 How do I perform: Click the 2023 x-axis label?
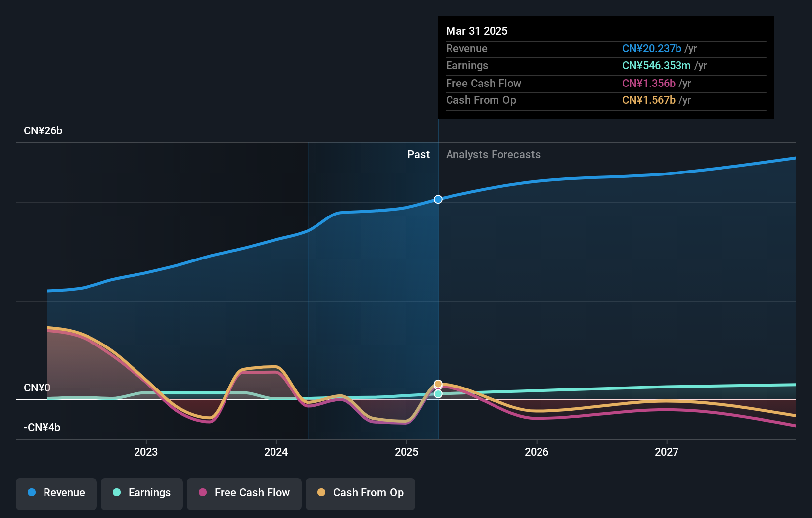pyautogui.click(x=146, y=452)
